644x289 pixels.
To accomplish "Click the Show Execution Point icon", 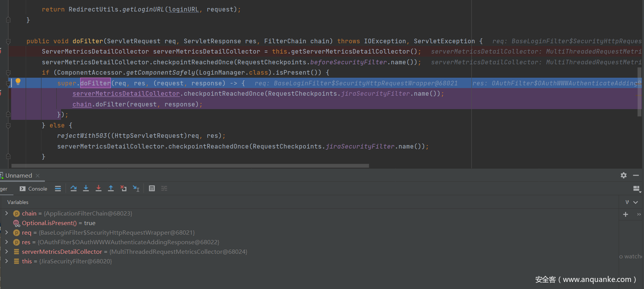I will pyautogui.click(x=58, y=188).
